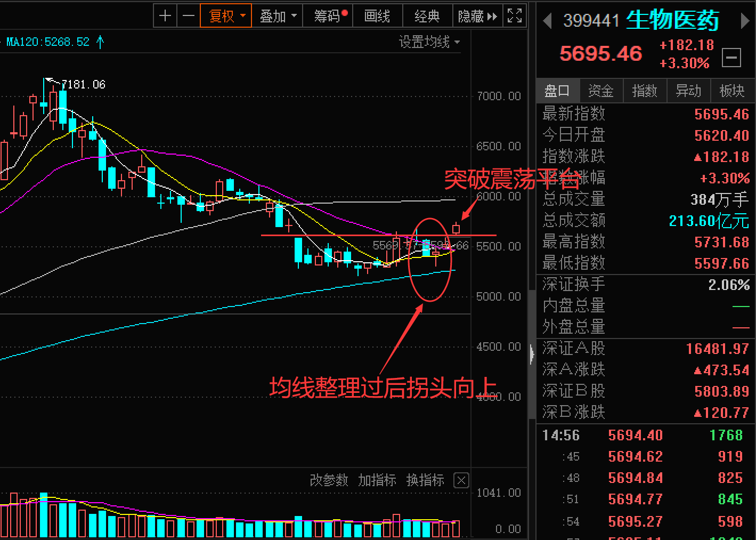Click the 隐藏 hide panel button
Screen dimensions: 756x540
477,16
